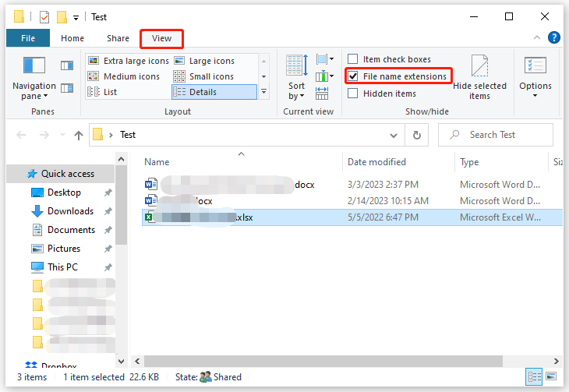
Task: Expand the address bar history dropdown
Action: (x=394, y=136)
